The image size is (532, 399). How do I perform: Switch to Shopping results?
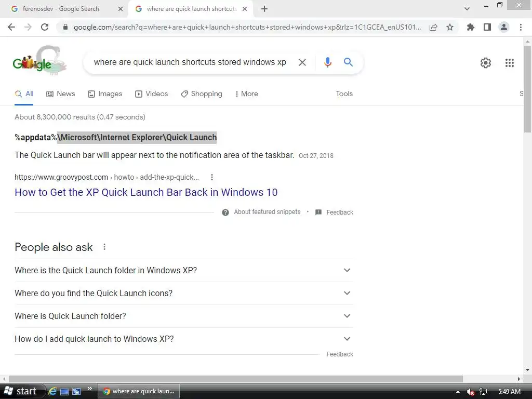tap(202, 94)
